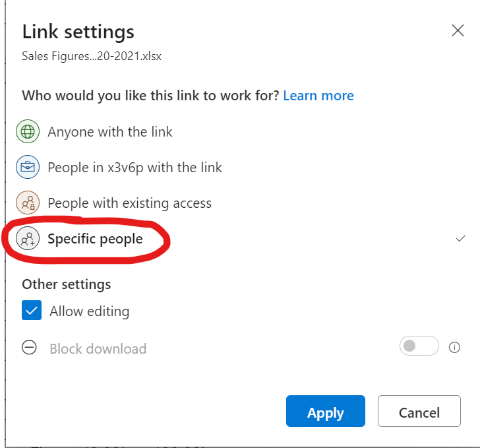Select the "Specific people" option label
This screenshot has height=448, width=480.
tap(95, 239)
